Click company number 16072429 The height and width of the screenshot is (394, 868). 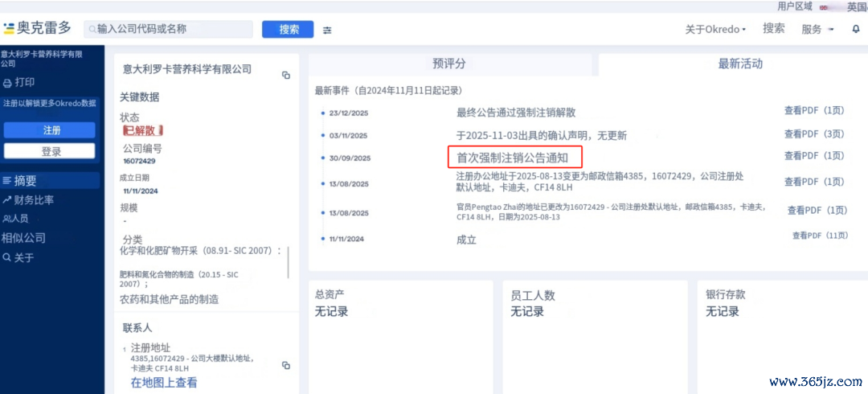point(139,162)
